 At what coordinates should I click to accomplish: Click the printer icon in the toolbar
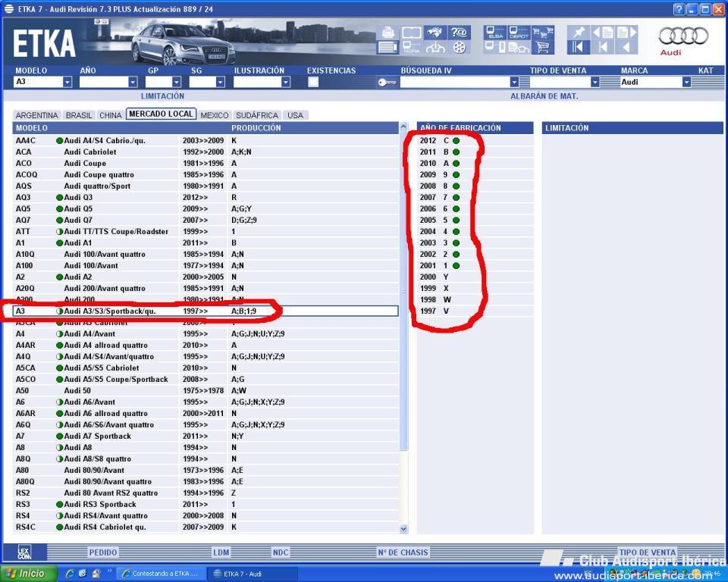388,33
